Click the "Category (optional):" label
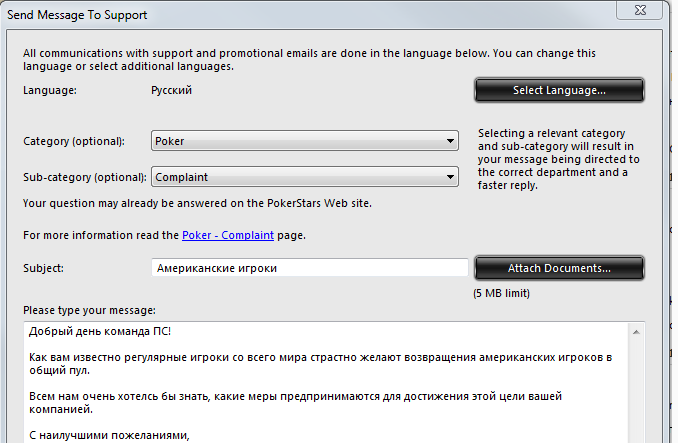This screenshot has width=678, height=443. coord(74,142)
